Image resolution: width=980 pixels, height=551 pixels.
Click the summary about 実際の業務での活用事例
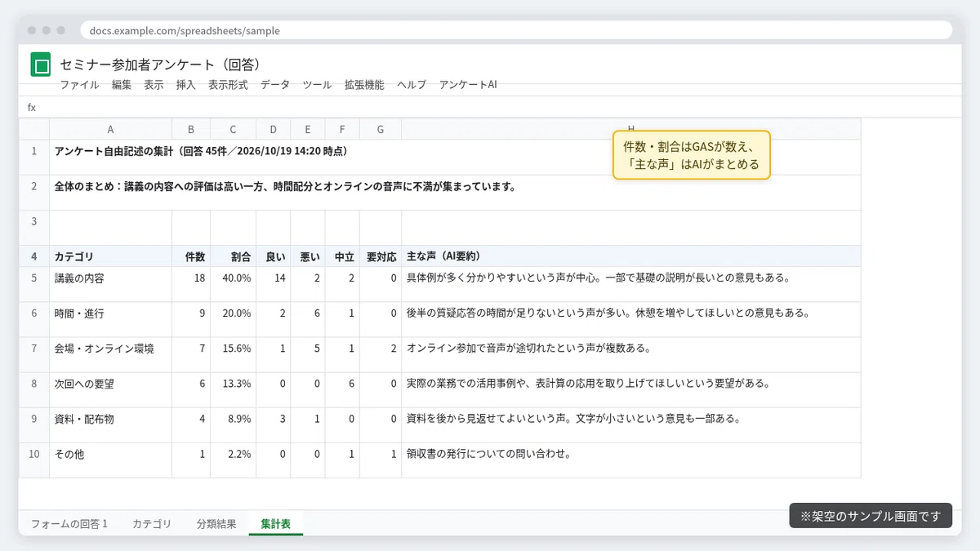point(631,389)
